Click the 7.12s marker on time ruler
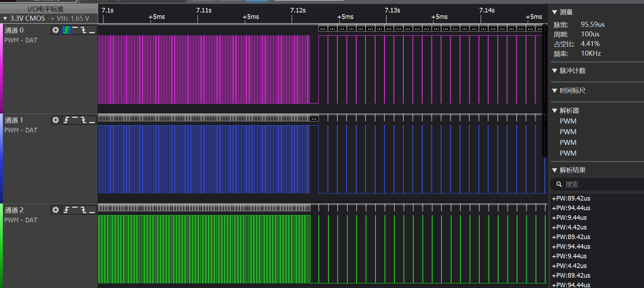The width and height of the screenshot is (644, 288). pos(298,11)
